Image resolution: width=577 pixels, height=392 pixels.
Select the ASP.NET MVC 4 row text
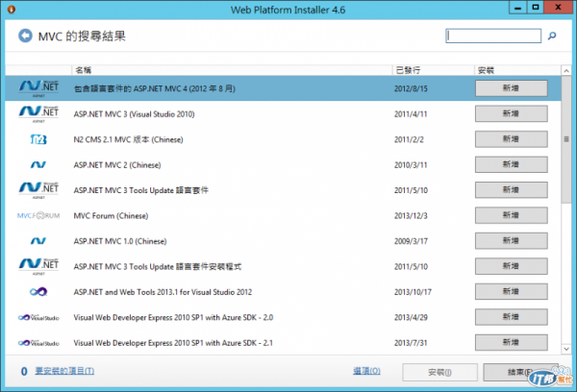[x=155, y=88]
